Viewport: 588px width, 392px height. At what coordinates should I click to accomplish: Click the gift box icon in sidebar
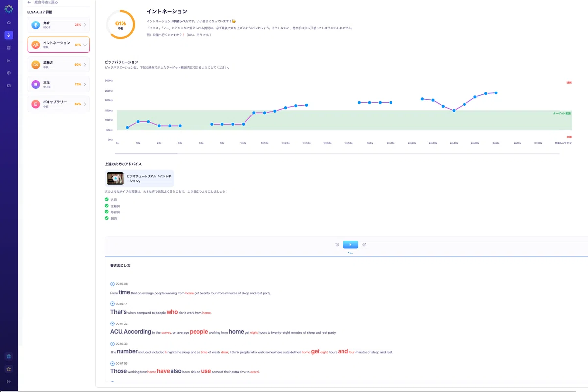click(x=9, y=356)
